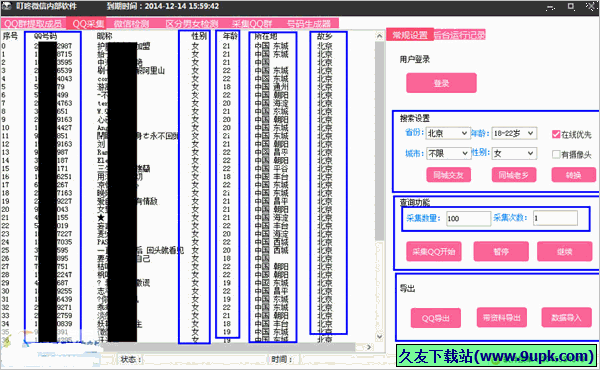Screen dimensions: 600x370
Task: Click the nickname containing 回头就看见 in row 25
Action: point(161,250)
